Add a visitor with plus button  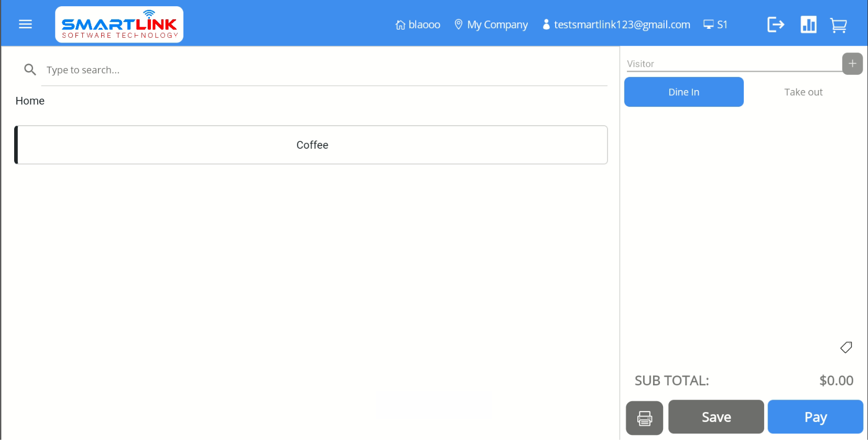852,64
